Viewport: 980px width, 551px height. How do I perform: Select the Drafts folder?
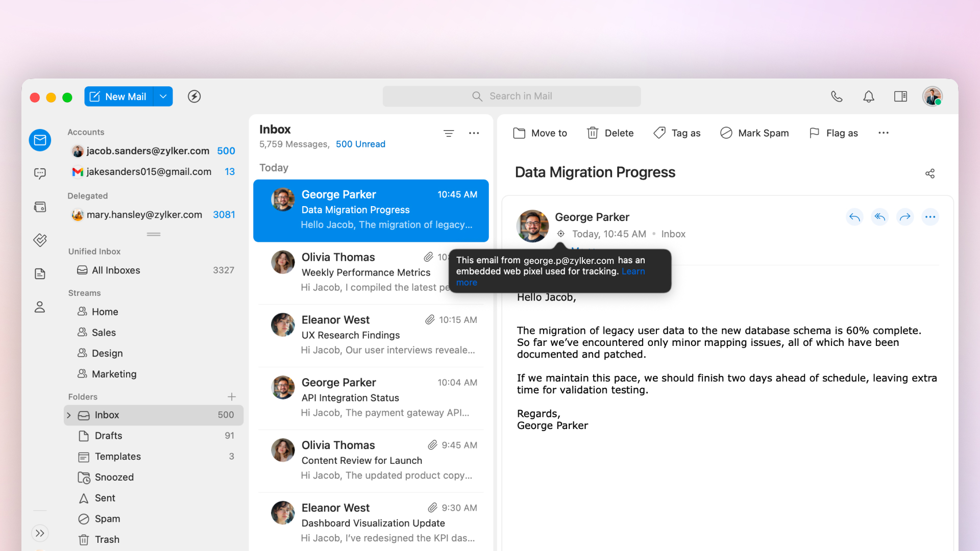pyautogui.click(x=108, y=436)
